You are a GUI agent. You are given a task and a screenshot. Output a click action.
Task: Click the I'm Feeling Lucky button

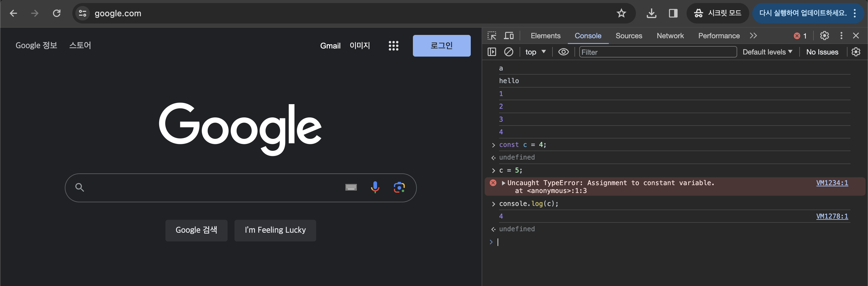coord(275,230)
